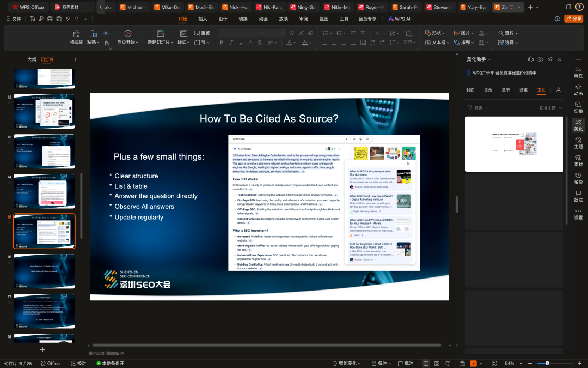The width and height of the screenshot is (588, 368).
Task: Select the 封面 cover tab in panel
Action: point(470,90)
